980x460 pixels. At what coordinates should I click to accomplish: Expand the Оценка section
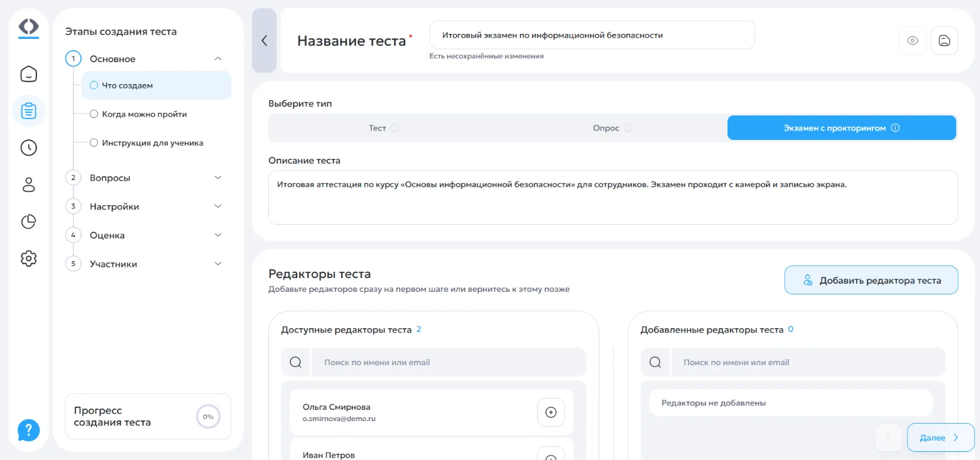[x=218, y=235]
